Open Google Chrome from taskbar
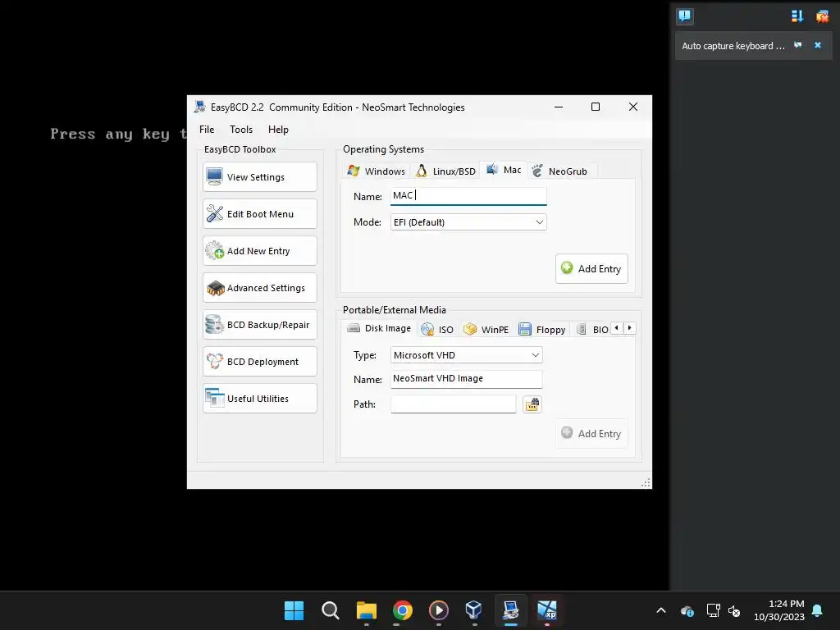Viewport: 840px width, 630px height. click(402, 610)
